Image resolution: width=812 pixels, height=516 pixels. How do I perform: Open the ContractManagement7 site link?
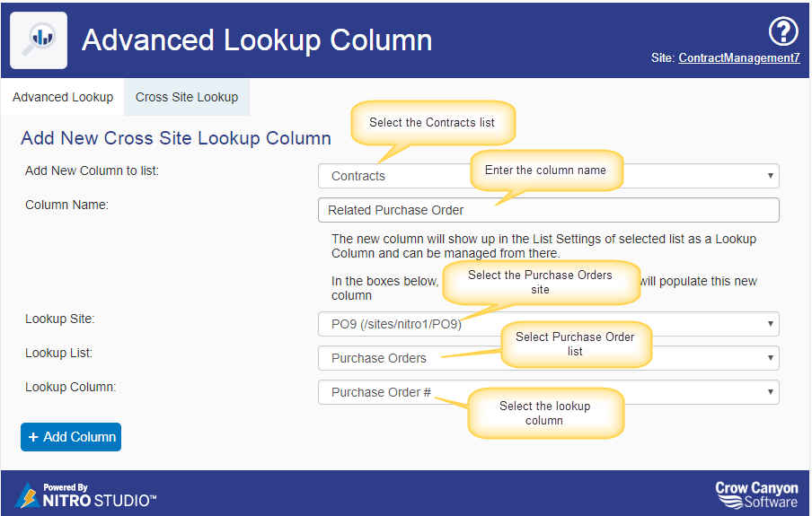click(x=739, y=58)
